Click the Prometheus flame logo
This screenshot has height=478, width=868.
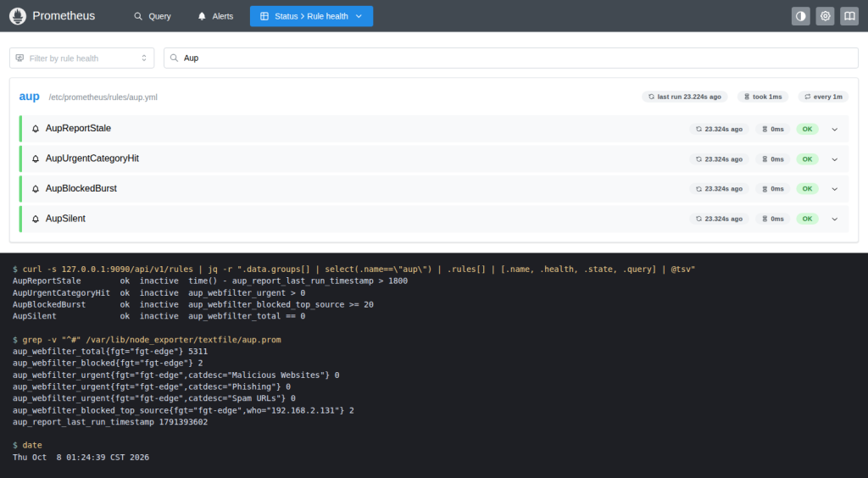(x=18, y=16)
